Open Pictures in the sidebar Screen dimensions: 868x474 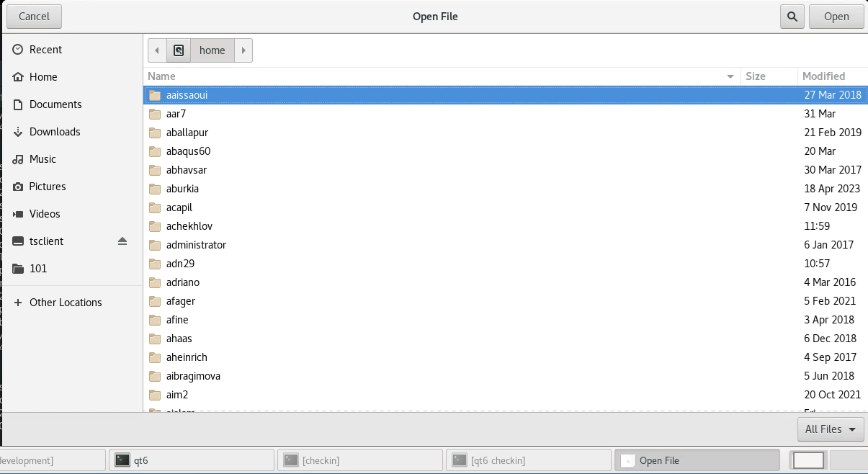tap(71, 187)
